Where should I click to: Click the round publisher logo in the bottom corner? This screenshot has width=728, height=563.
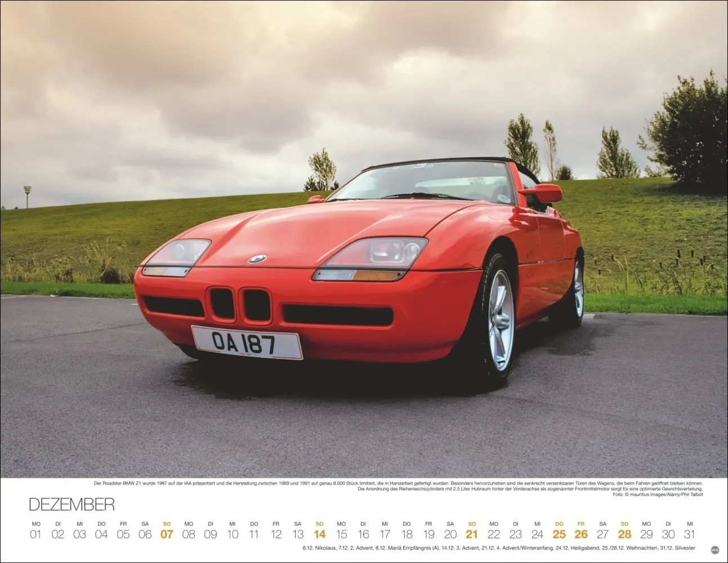coord(714,550)
